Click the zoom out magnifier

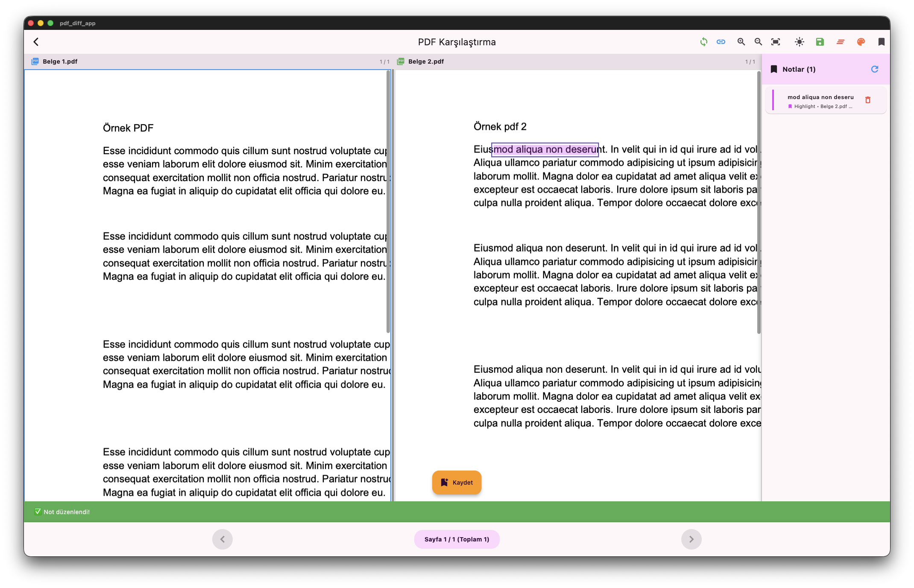tap(758, 42)
